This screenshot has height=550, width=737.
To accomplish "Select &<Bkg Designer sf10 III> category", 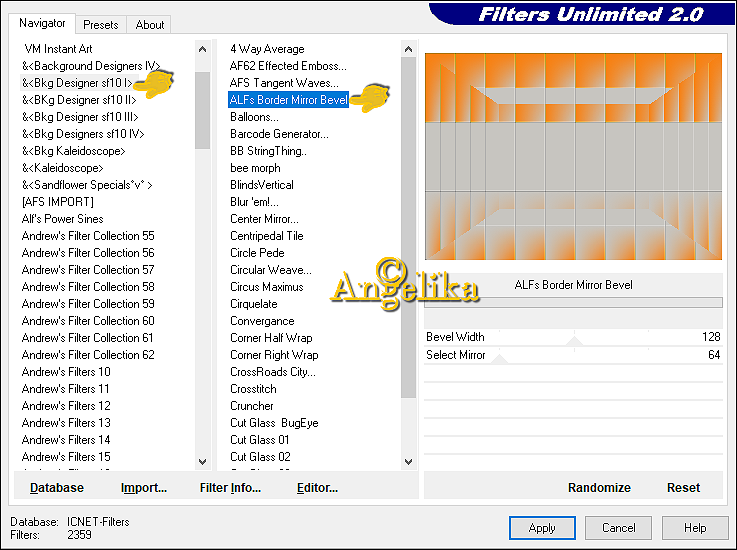I will pyautogui.click(x=80, y=117).
